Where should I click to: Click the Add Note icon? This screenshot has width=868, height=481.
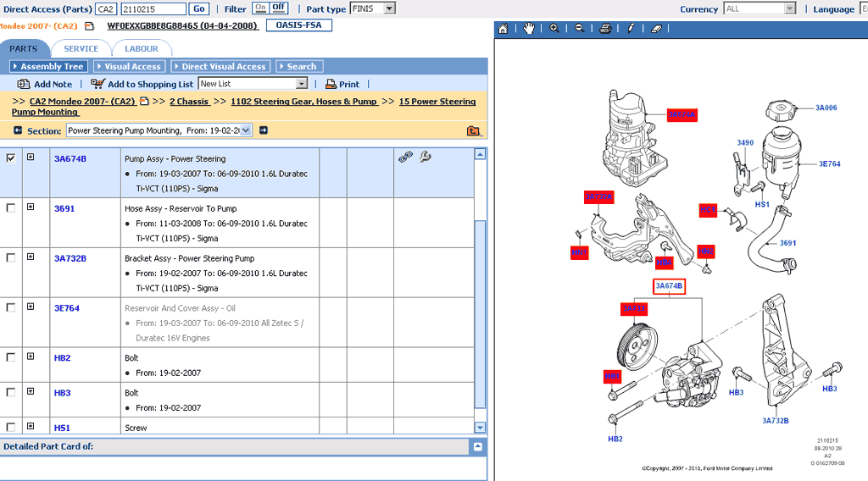click(23, 84)
